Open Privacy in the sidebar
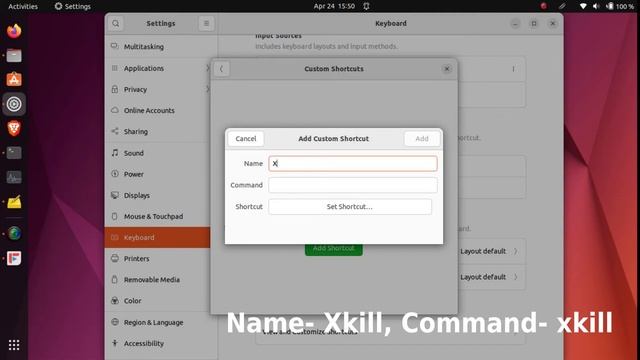The width and height of the screenshot is (640, 360). (158, 89)
